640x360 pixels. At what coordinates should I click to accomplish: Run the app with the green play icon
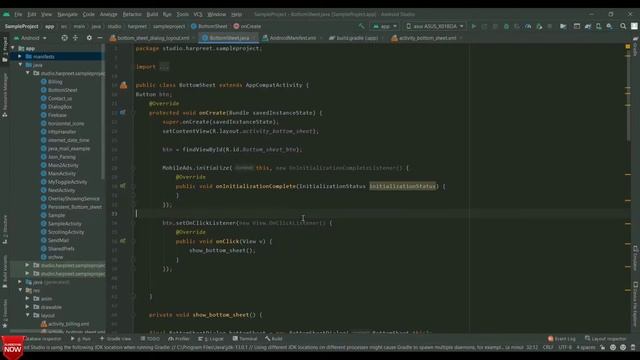[x=474, y=26]
